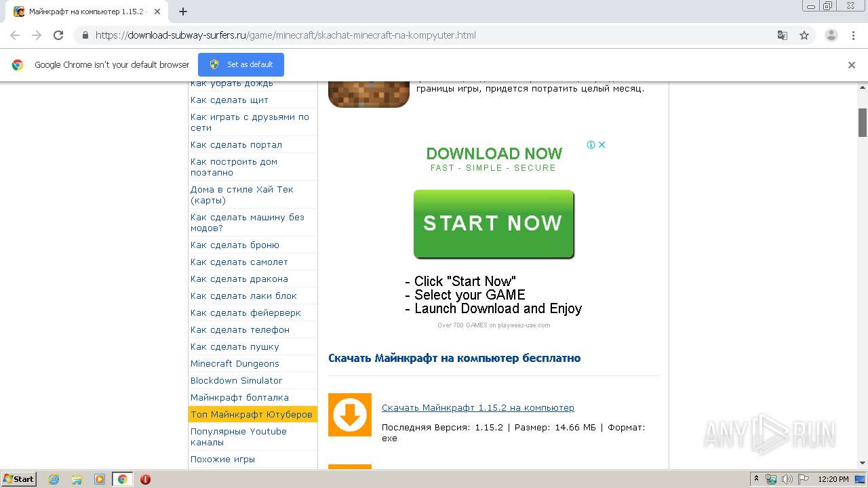
Task: Open the Chrome three-dot menu
Action: [x=852, y=35]
